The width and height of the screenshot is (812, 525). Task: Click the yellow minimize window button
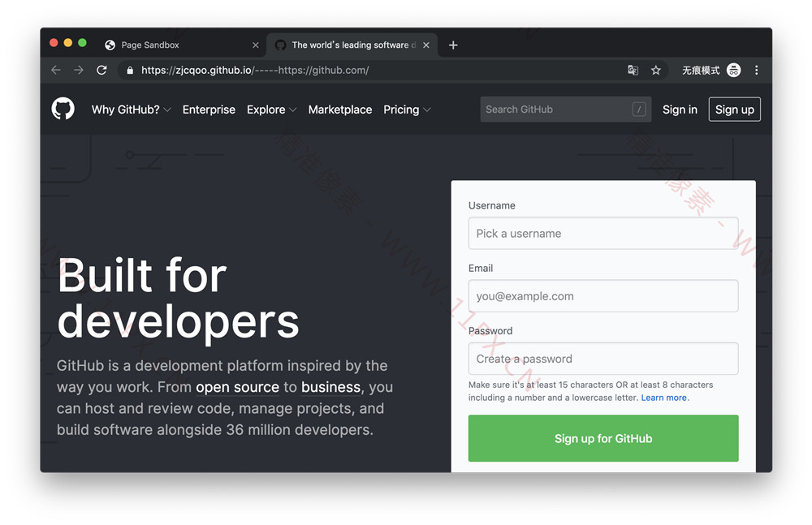68,43
